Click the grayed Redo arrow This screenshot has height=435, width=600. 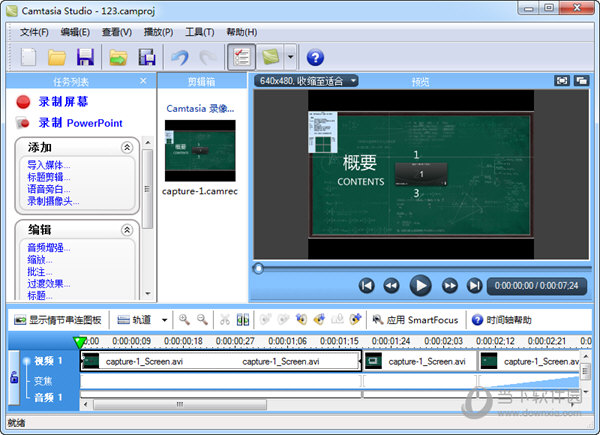click(x=208, y=57)
